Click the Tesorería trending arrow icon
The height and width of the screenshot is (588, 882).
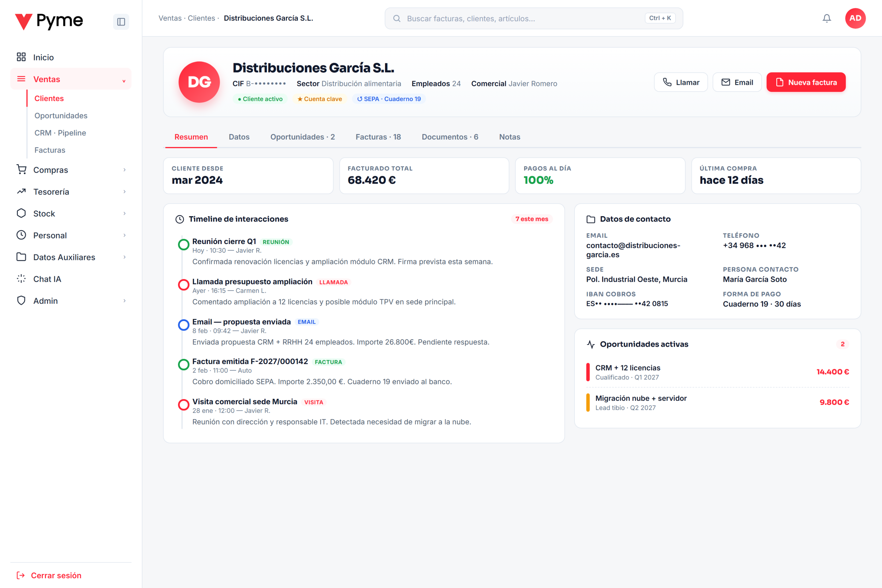[x=21, y=191]
